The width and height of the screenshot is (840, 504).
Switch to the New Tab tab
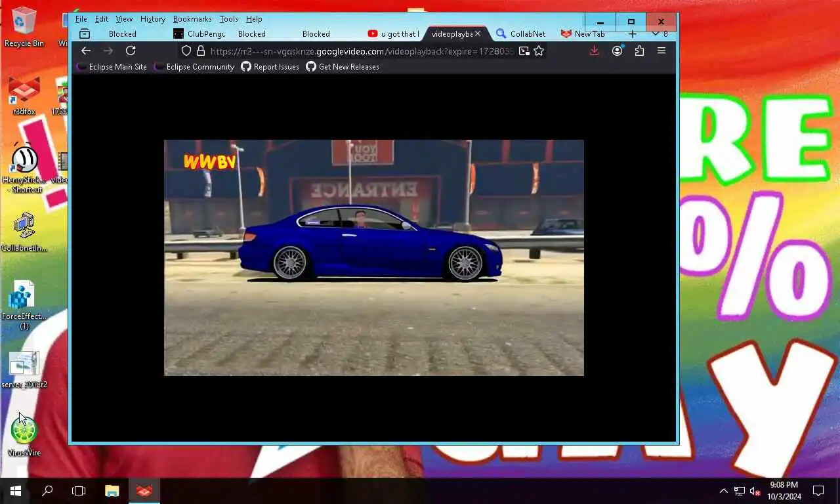(x=584, y=34)
